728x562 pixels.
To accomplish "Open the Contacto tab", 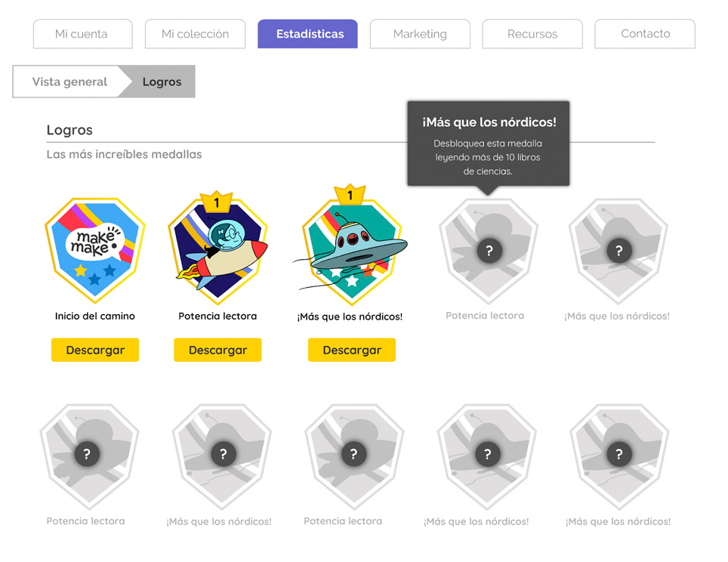I will pos(645,34).
